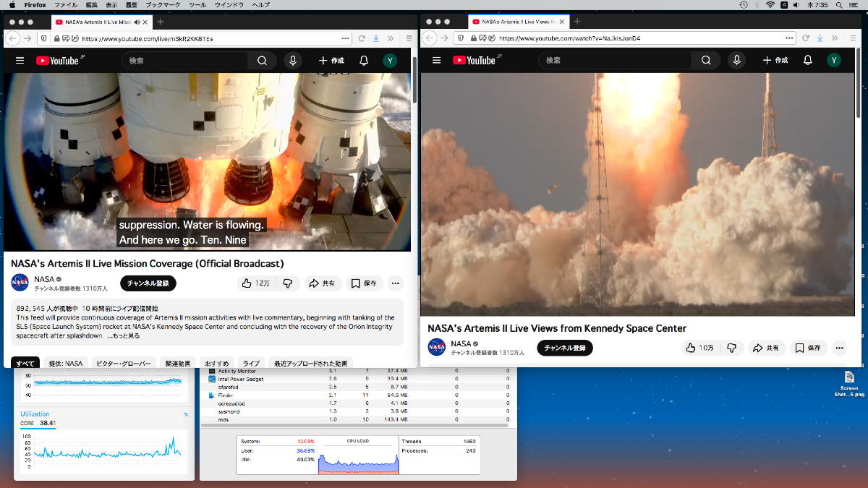This screenshot has height=488, width=868.
Task: Click YouTube search field in right window
Action: point(616,61)
